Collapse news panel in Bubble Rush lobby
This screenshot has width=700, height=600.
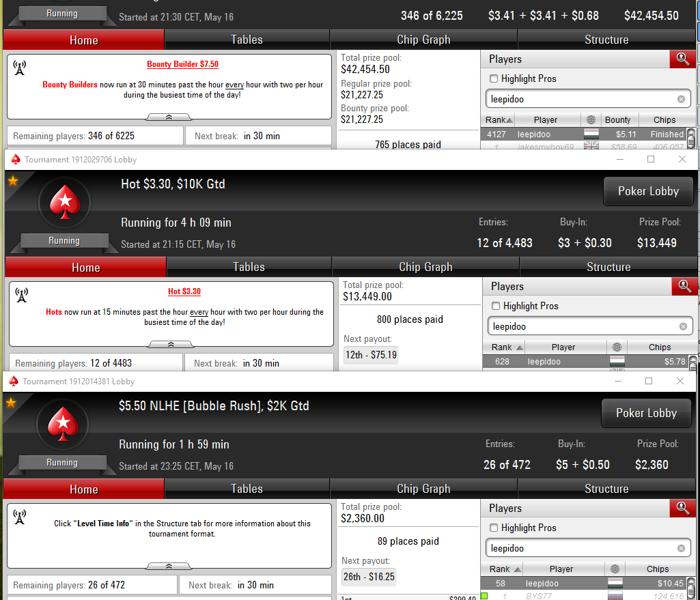(x=169, y=566)
